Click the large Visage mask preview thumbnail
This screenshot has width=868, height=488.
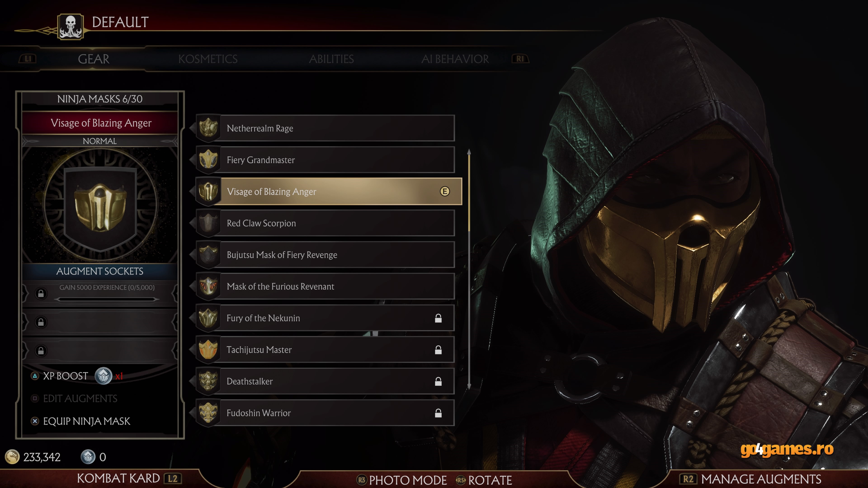pos(100,204)
